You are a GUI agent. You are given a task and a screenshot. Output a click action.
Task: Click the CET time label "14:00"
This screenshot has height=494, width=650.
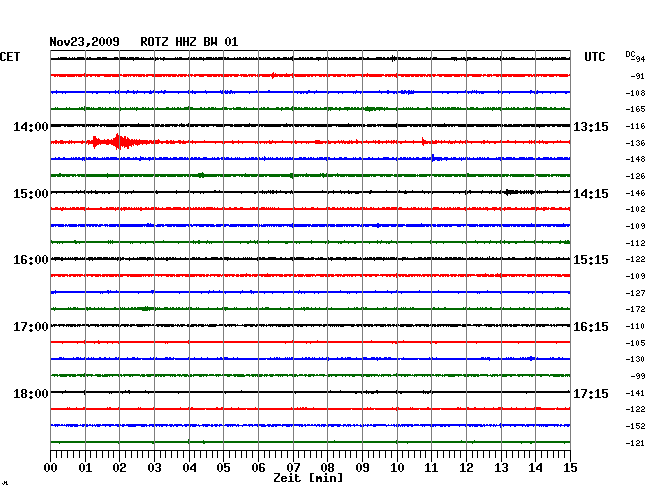tap(31, 127)
